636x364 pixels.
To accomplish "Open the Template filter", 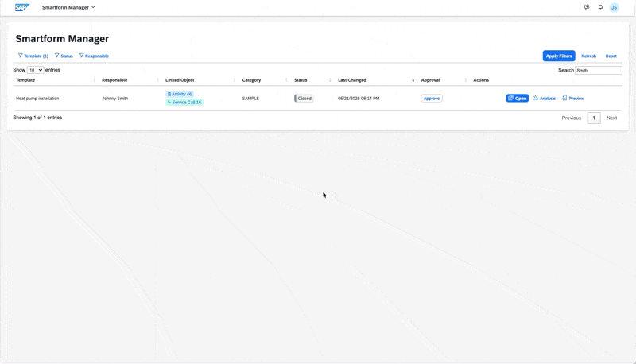I will click(x=33, y=56).
